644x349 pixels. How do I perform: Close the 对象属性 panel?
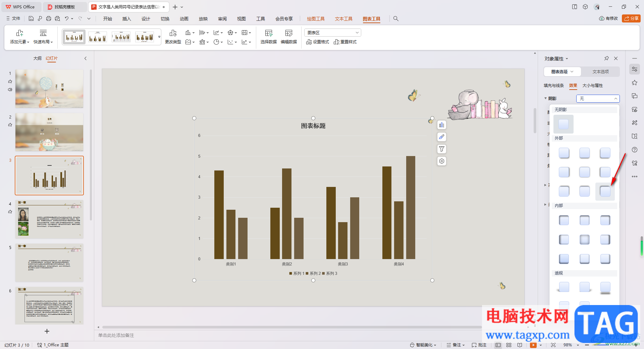click(616, 58)
